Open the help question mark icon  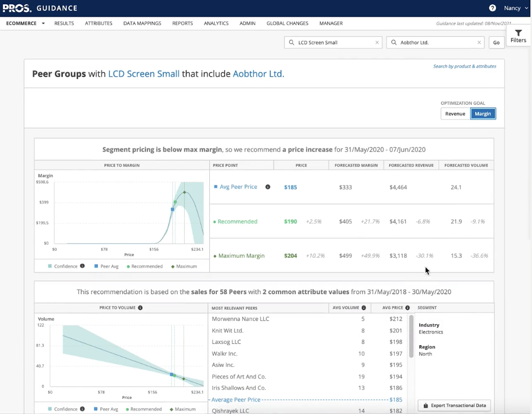[493, 8]
